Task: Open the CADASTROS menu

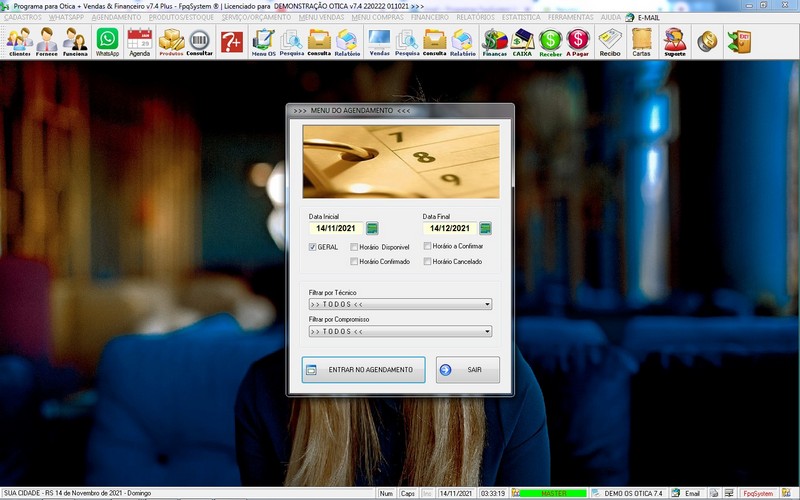Action: point(23,17)
